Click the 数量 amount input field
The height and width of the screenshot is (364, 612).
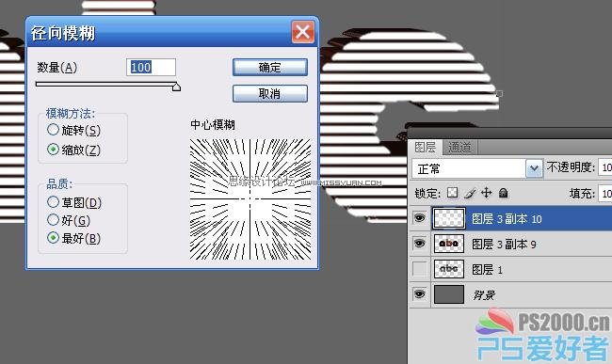(x=151, y=68)
